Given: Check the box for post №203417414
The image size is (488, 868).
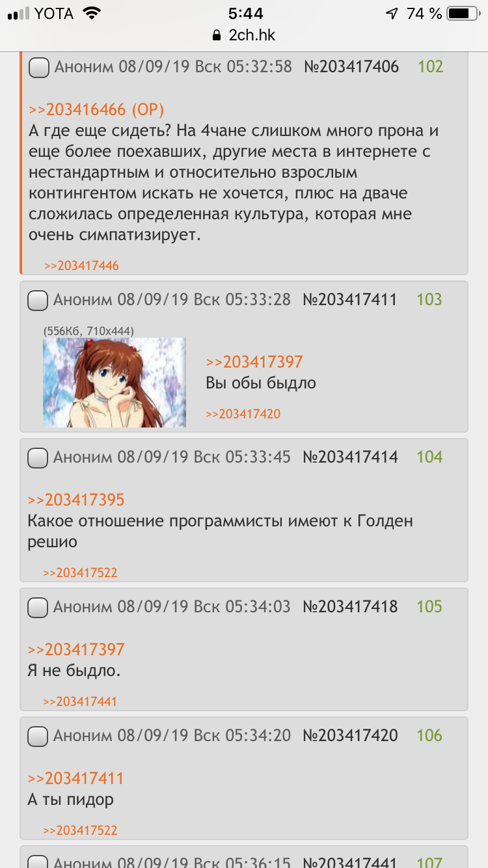Looking at the screenshot, I should pyautogui.click(x=38, y=457).
